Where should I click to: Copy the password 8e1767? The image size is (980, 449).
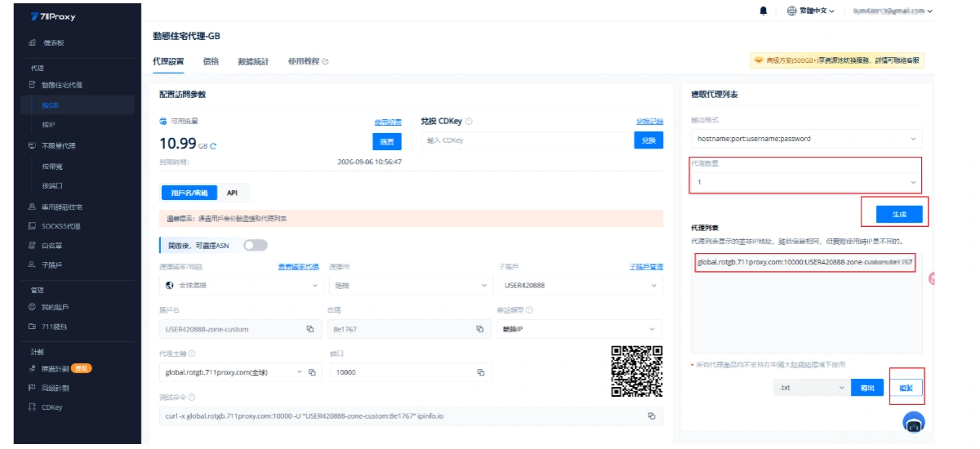coord(479,329)
